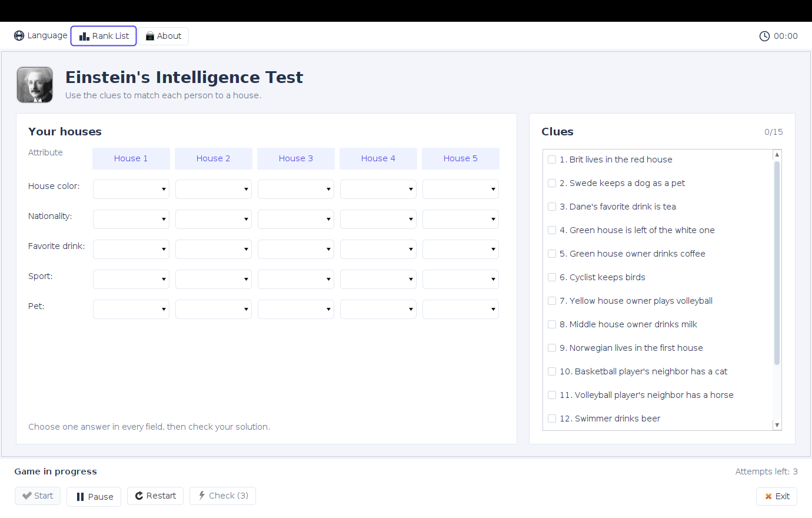The width and height of the screenshot is (812, 518).
Task: Open Sport dropdown for House 4
Action: click(378, 280)
